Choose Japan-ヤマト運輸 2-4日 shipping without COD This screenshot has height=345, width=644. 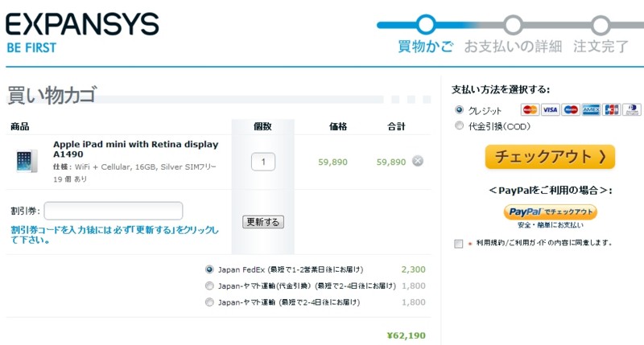[209, 302]
